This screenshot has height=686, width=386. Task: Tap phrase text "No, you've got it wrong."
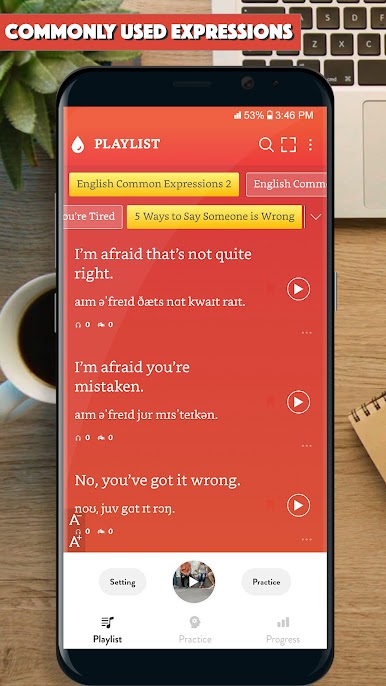[158, 481]
